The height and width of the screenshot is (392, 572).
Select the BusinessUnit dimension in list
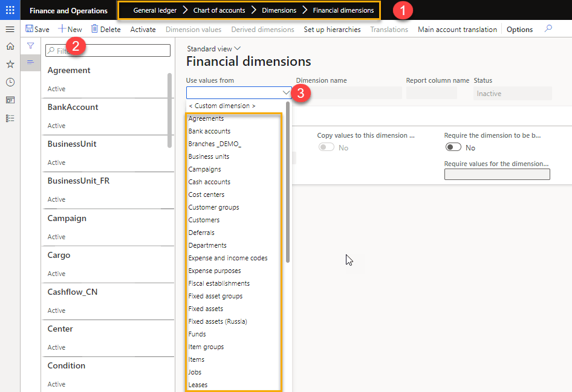coord(72,144)
